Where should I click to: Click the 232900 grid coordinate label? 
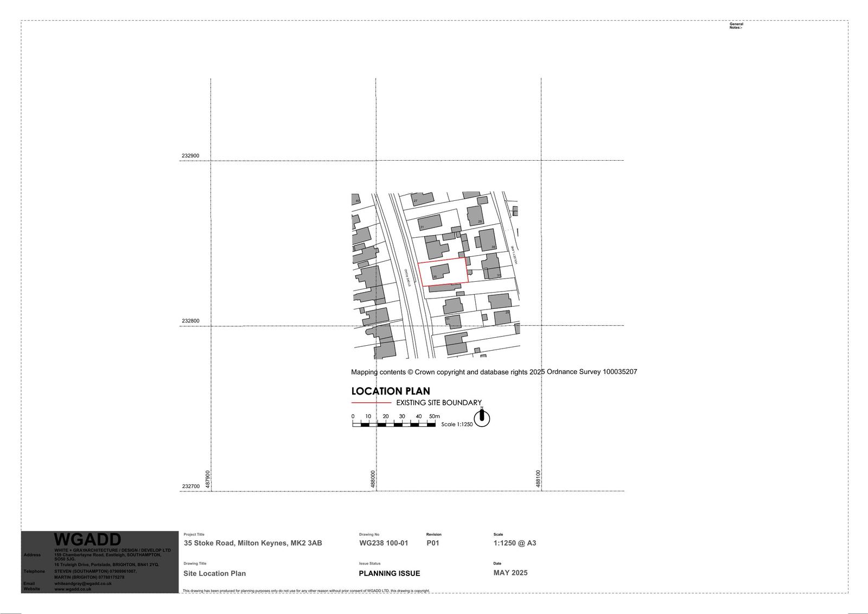click(x=190, y=156)
